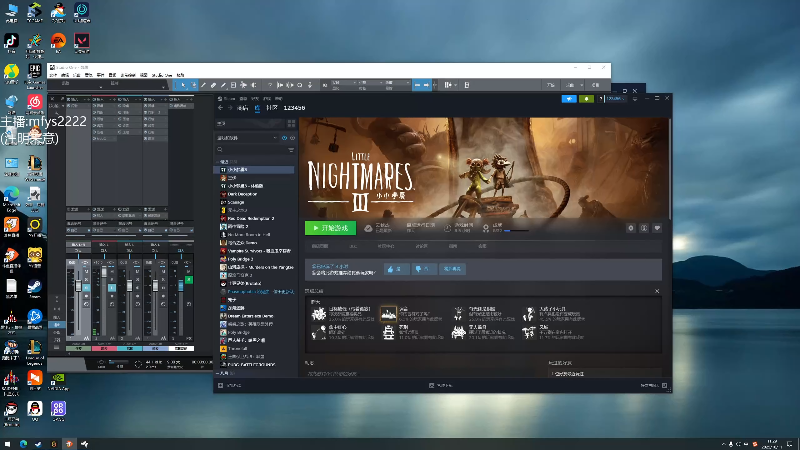This screenshot has height=450, width=800.
Task: Open the 社区 community tab in Steam
Action: click(x=272, y=108)
